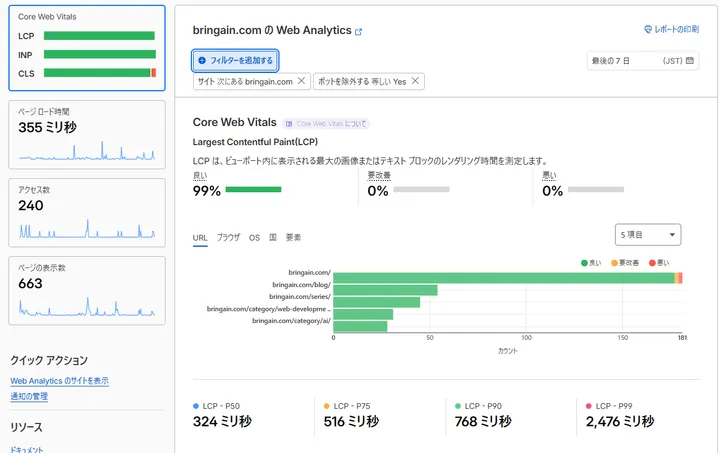This screenshot has height=453, width=720.
Task: Click the カウント axis label
Action: coord(507,351)
